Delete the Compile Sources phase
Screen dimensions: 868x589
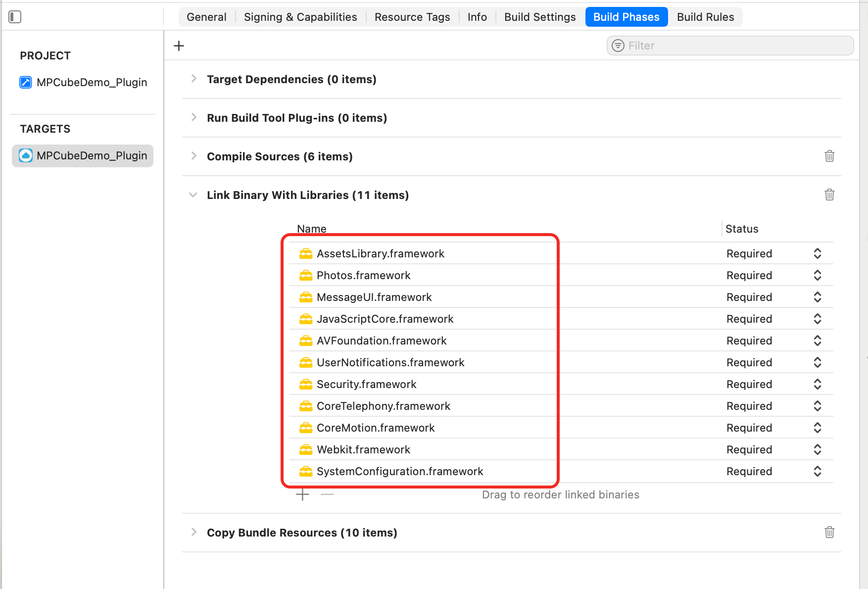(x=829, y=156)
